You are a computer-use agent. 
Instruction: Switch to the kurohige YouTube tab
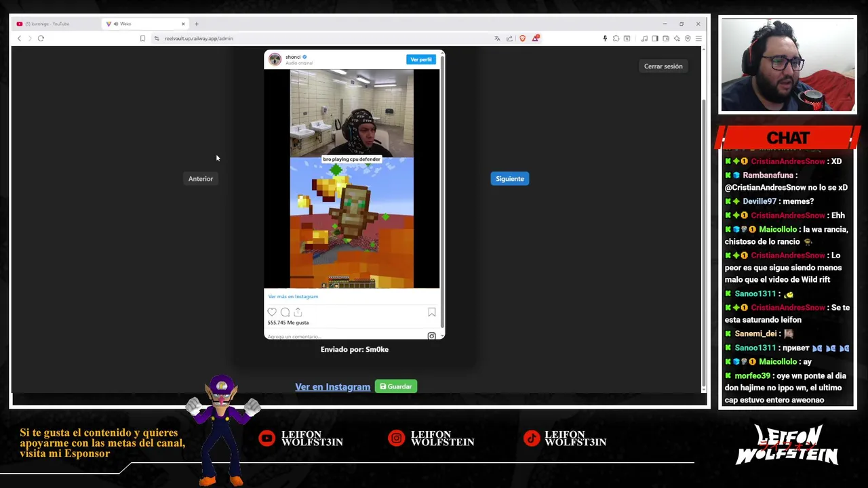(56, 24)
